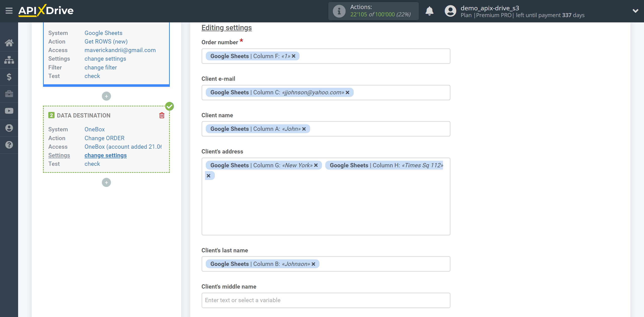
Task: Click Google Sheets system link
Action: tap(103, 33)
